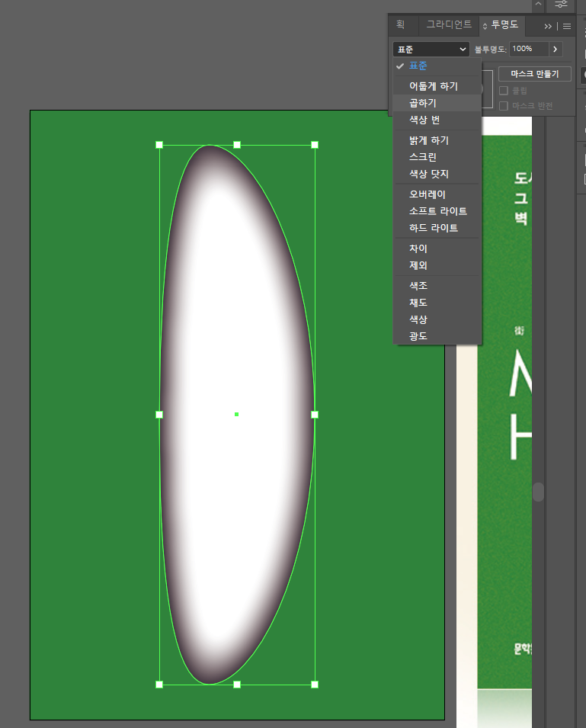Cycle panel display via arrows beside 투명도

(x=485, y=27)
